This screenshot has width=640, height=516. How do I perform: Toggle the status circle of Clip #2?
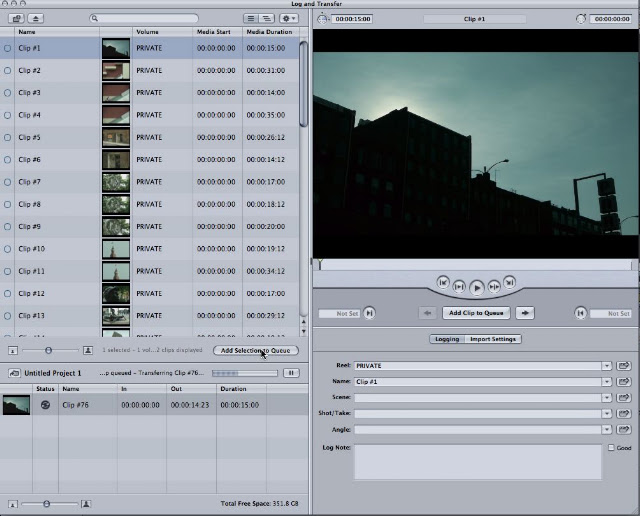click(7, 70)
